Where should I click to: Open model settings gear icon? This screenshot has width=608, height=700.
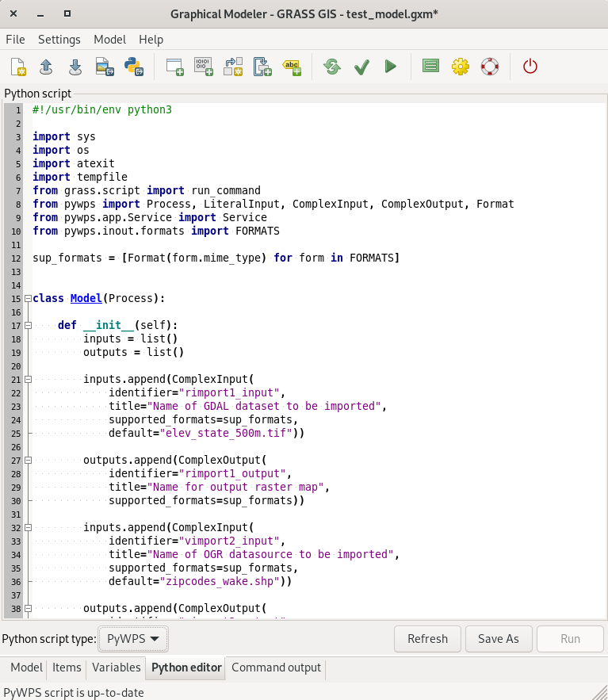[461, 67]
